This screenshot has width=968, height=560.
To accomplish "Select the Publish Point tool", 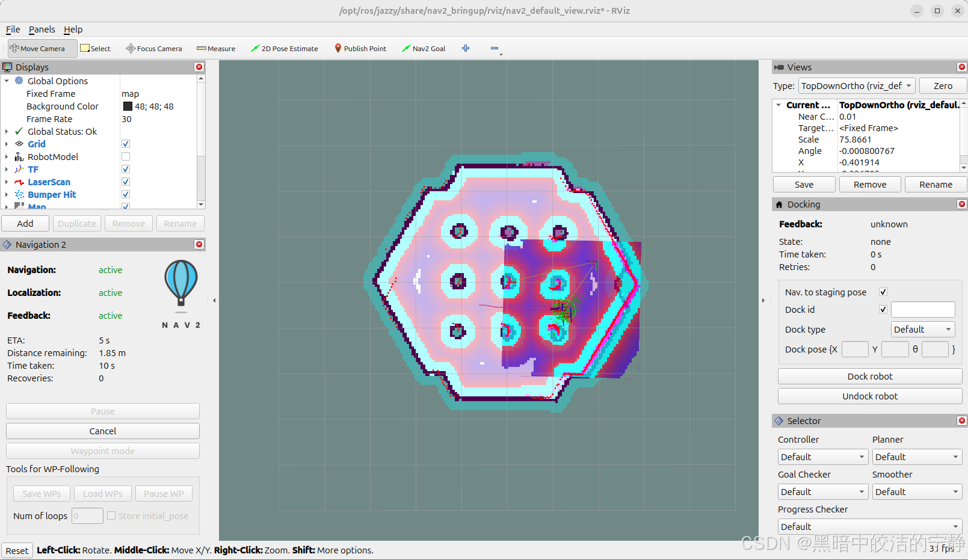I will click(360, 49).
